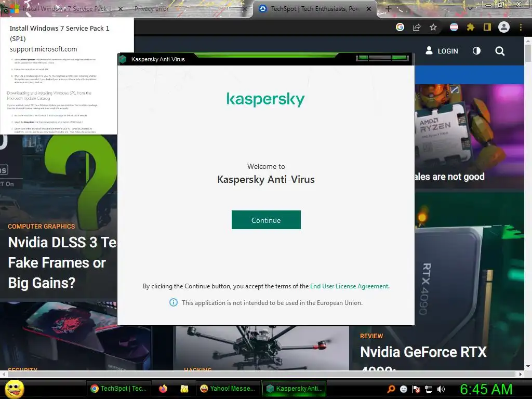
Task: Click the 6:45 AM taskbar clock
Action: click(486, 389)
